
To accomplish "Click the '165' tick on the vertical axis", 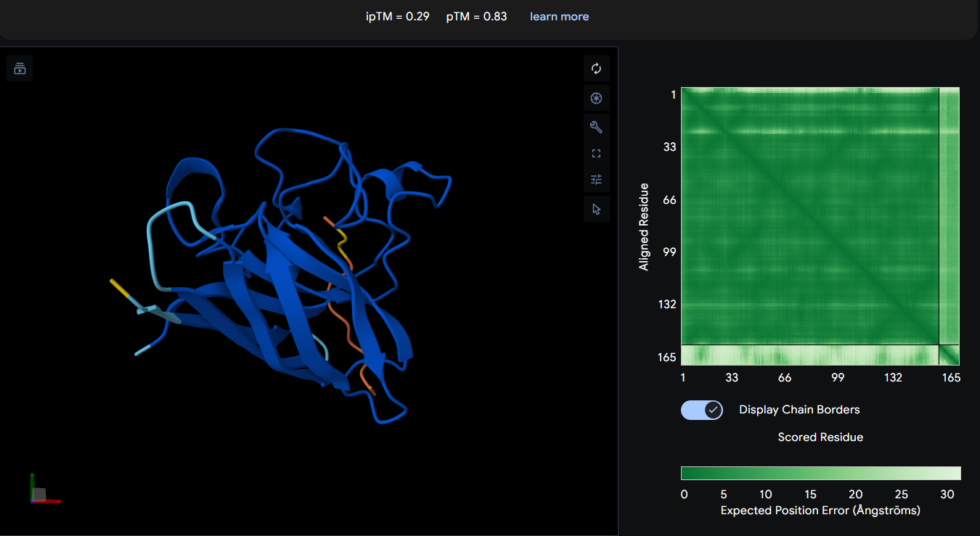I will tap(668, 357).
